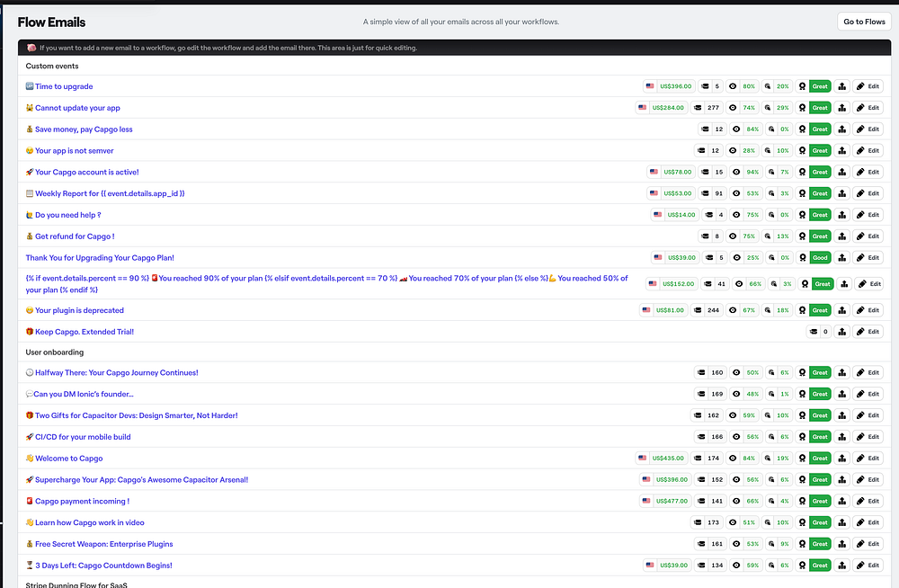Edit the 'Welcome to Capgo' email
Viewport: 899px width, 588px height.
point(868,459)
